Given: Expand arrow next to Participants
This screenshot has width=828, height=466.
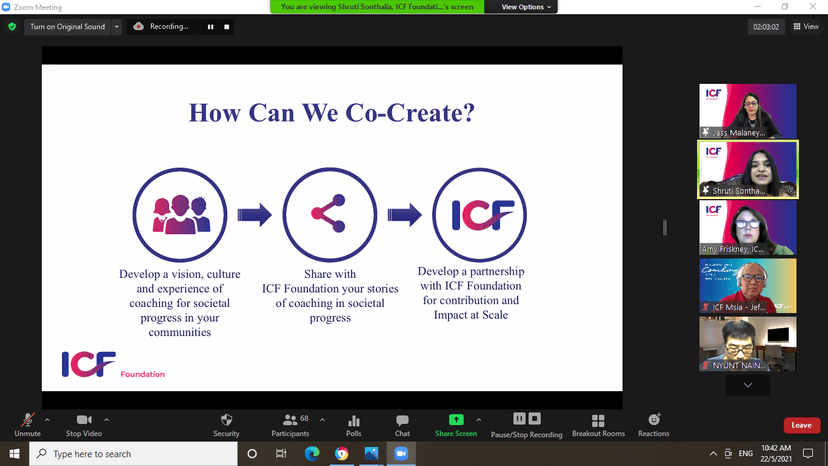Looking at the screenshot, I should pyautogui.click(x=322, y=420).
